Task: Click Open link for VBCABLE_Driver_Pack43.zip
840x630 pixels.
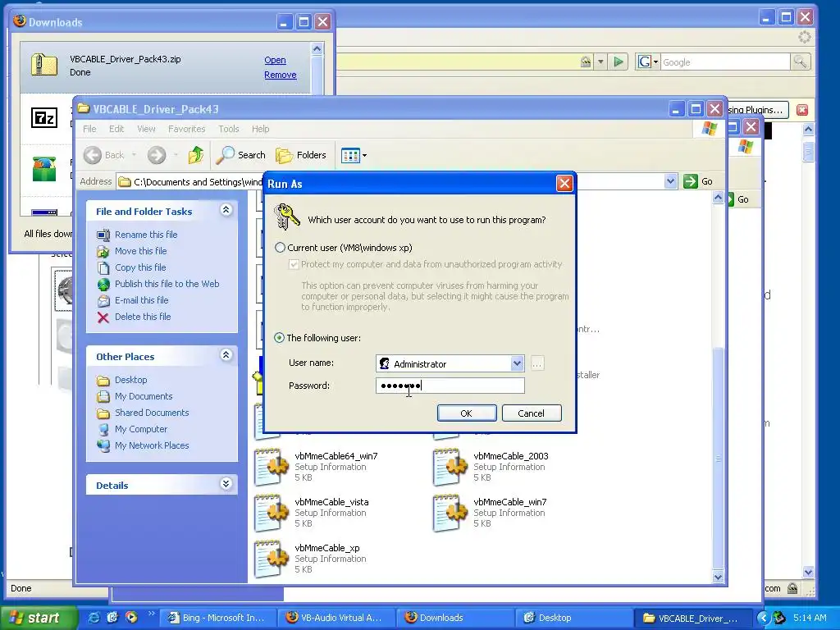Action: [x=275, y=60]
